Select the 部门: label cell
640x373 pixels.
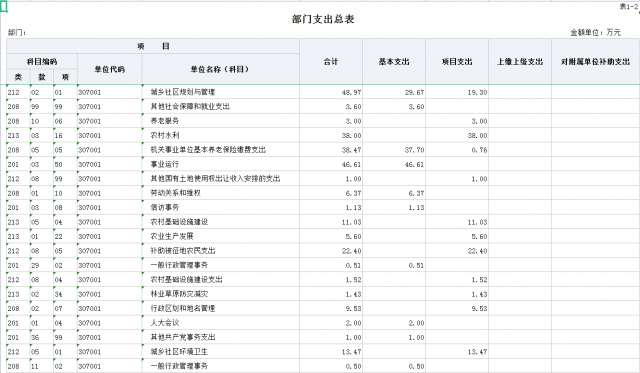(17, 32)
